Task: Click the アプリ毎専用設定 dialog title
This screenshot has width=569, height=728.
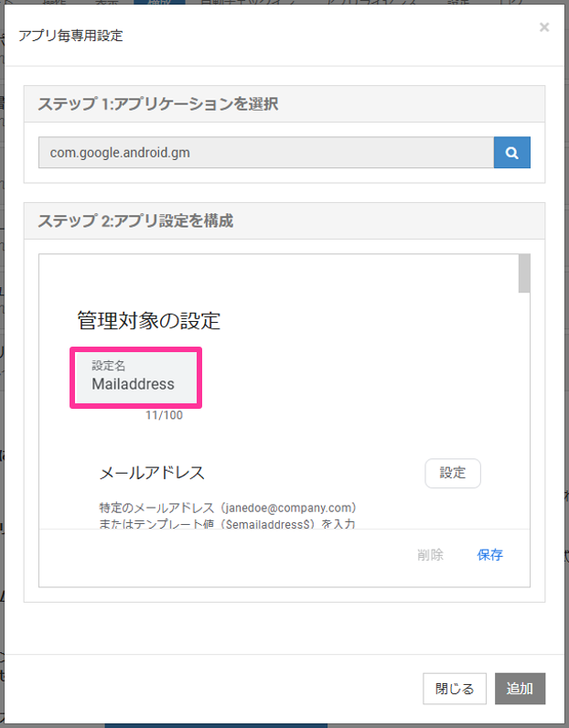Action: click(70, 37)
